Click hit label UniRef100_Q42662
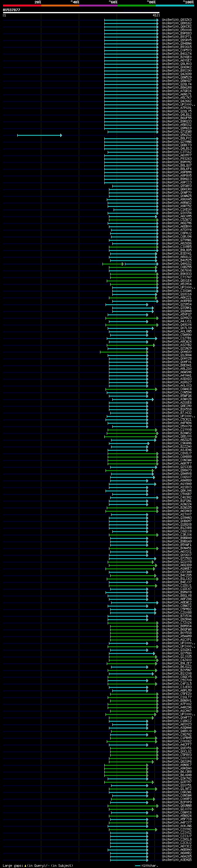The width and height of the screenshot is (197, 868). (177, 101)
